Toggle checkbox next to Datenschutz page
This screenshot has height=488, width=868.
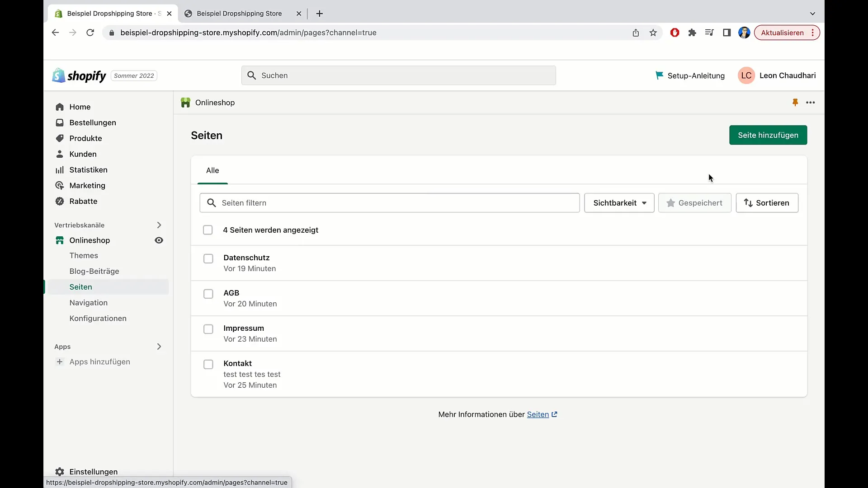208,258
